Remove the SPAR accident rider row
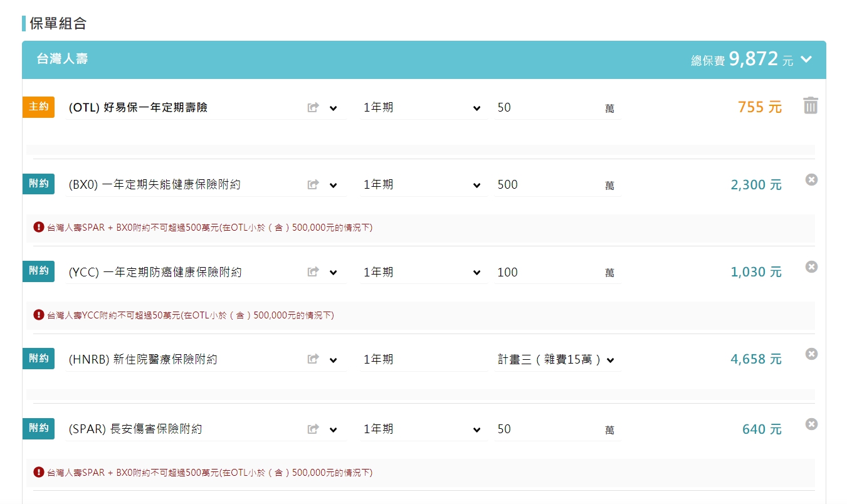This screenshot has height=504, width=847. (811, 424)
